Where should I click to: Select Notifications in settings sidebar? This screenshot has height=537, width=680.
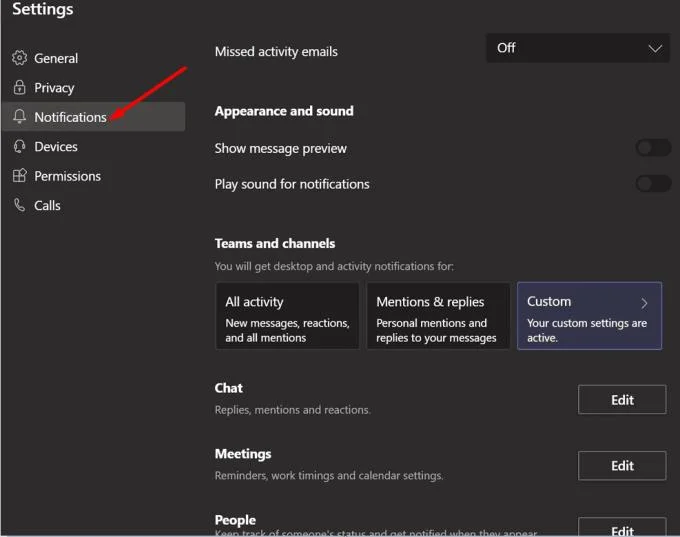click(93, 117)
